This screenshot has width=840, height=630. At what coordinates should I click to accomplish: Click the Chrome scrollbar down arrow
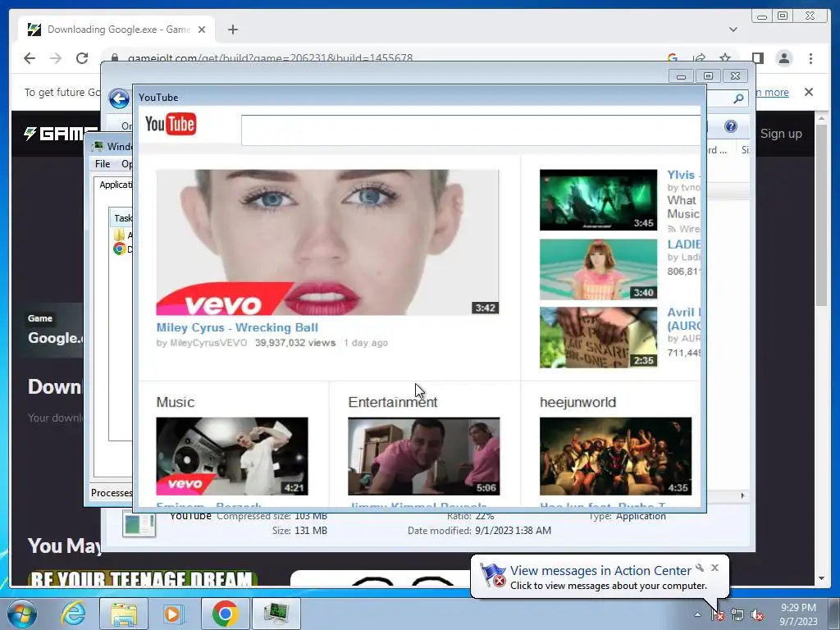click(821, 578)
